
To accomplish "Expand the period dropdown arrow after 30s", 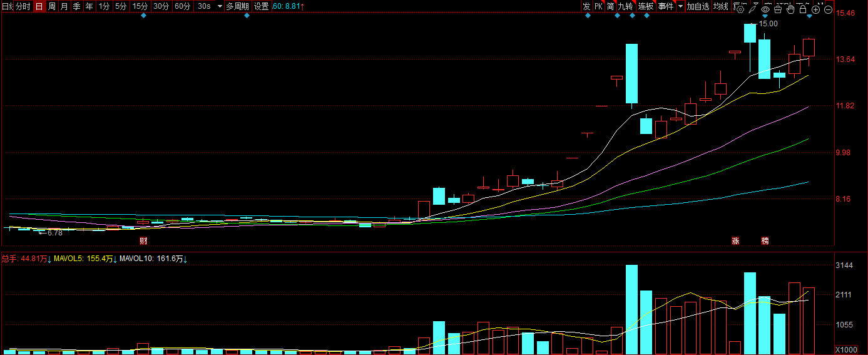I will pos(219,6).
